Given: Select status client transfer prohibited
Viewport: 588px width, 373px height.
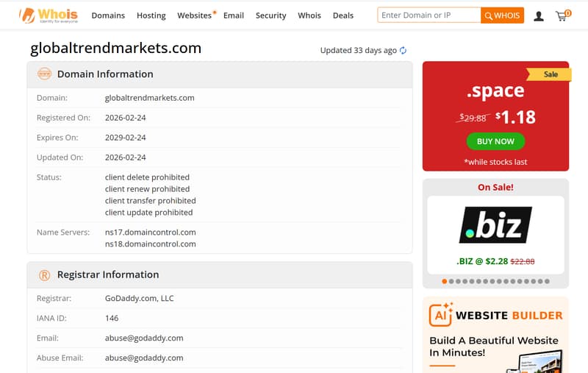Looking at the screenshot, I should [151, 201].
